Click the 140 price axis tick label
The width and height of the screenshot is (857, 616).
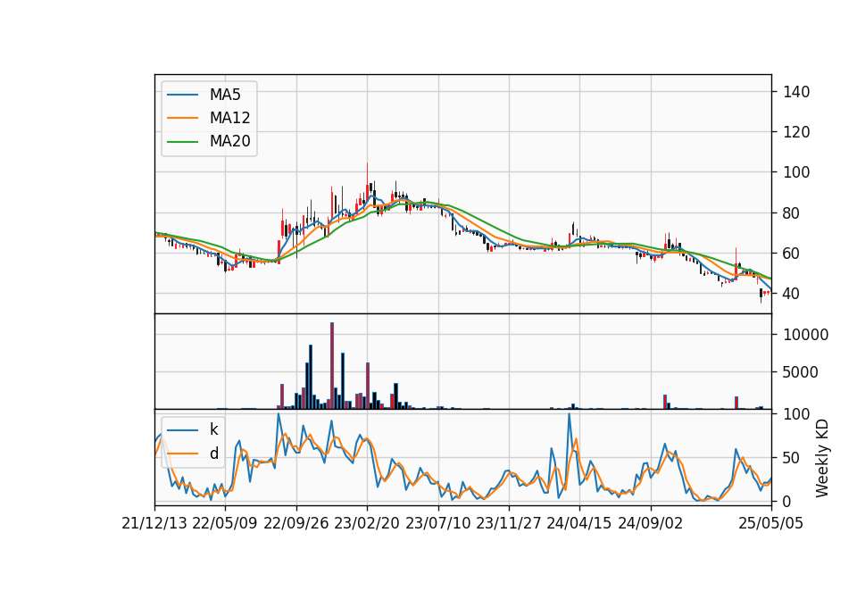(796, 92)
